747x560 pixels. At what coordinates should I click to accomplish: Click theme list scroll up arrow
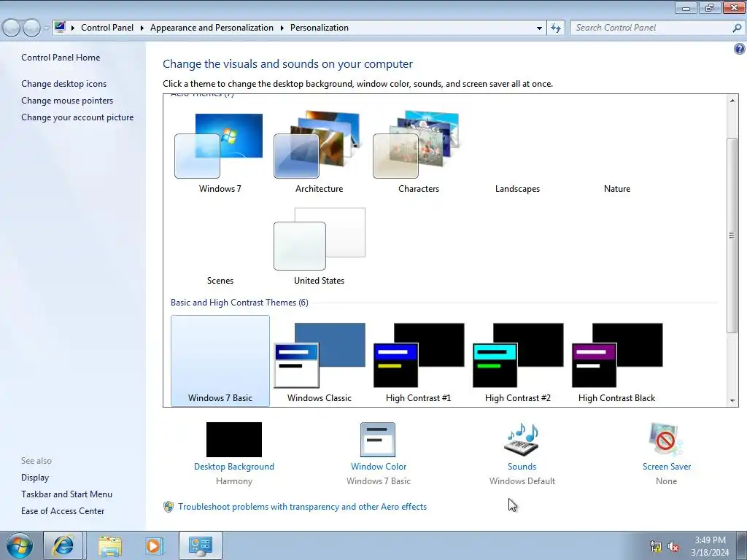tap(732, 101)
